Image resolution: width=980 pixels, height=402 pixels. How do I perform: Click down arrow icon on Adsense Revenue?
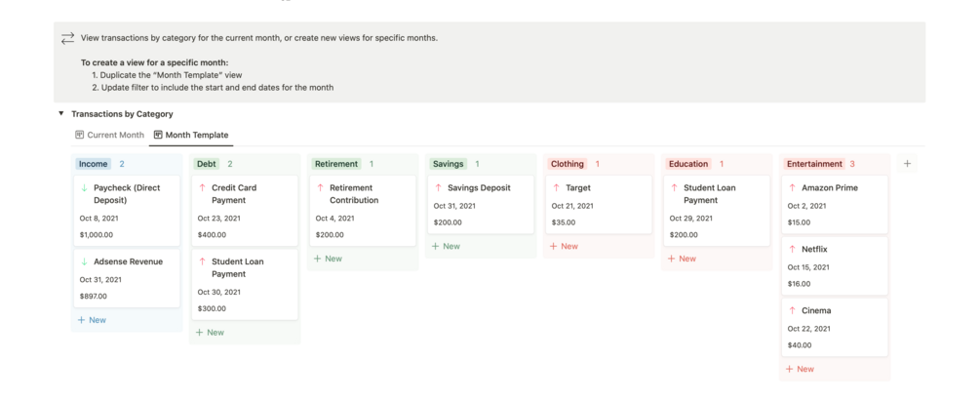coord(84,261)
